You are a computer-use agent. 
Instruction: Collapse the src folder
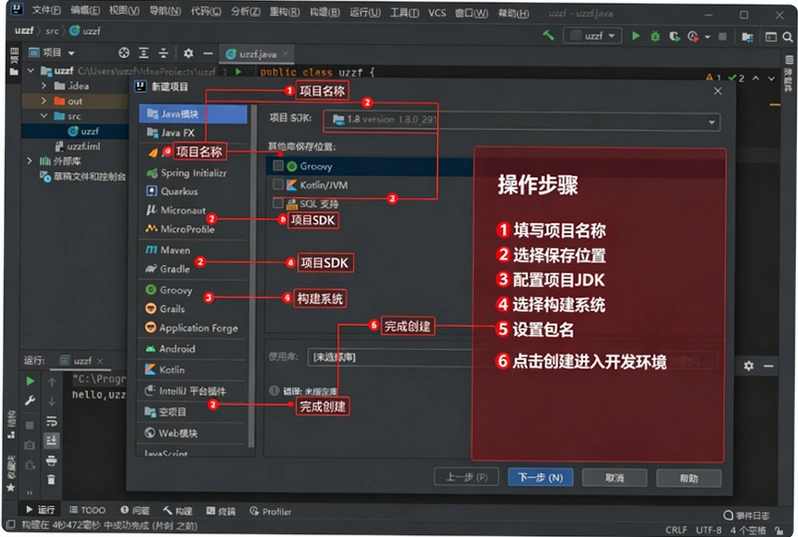pos(44,116)
